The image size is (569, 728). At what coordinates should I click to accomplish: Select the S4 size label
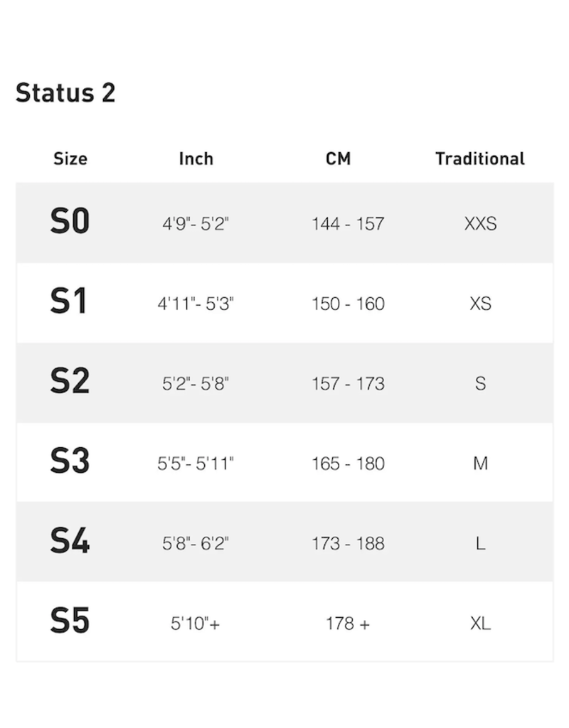[x=70, y=542]
